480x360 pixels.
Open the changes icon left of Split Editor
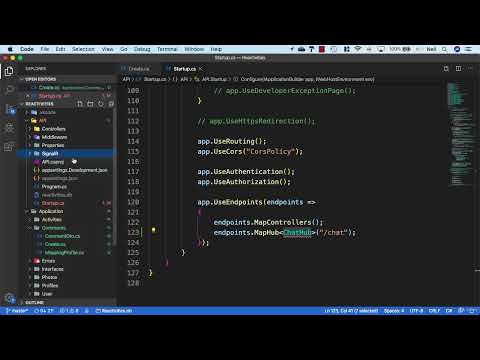(446, 68)
